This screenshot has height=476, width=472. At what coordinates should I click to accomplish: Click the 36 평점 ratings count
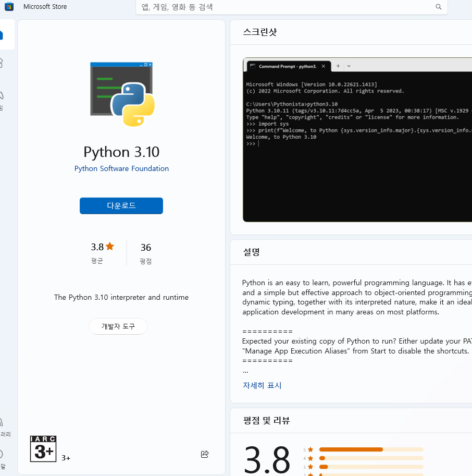(145, 253)
